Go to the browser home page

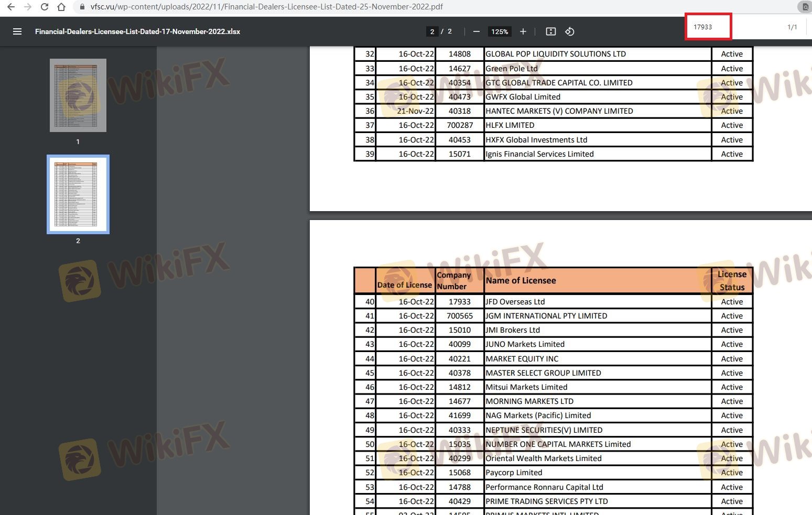(61, 7)
